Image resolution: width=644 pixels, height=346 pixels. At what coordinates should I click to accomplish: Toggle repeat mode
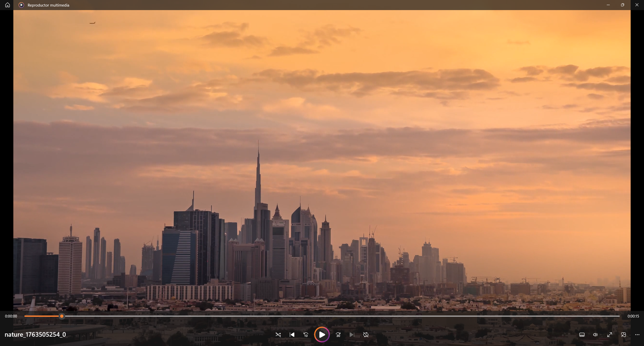pyautogui.click(x=366, y=335)
